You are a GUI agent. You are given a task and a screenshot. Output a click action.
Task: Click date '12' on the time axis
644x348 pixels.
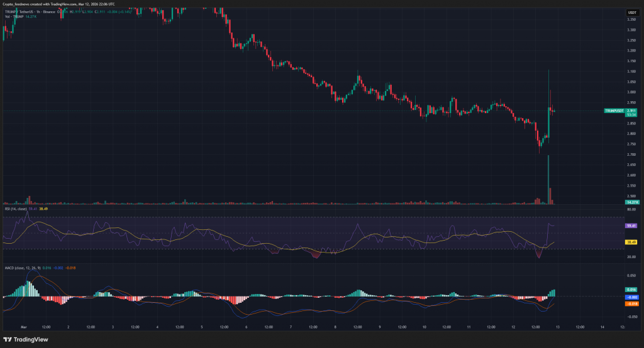(x=513, y=327)
